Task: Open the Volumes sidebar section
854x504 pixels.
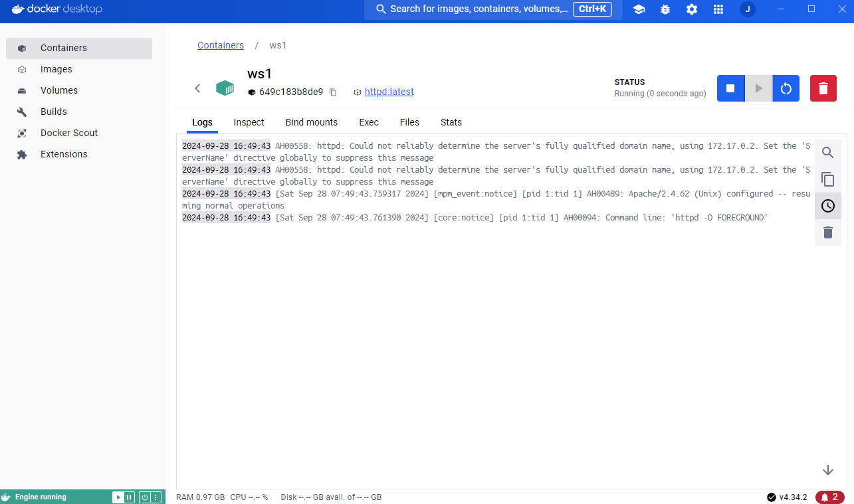Action: point(79,90)
